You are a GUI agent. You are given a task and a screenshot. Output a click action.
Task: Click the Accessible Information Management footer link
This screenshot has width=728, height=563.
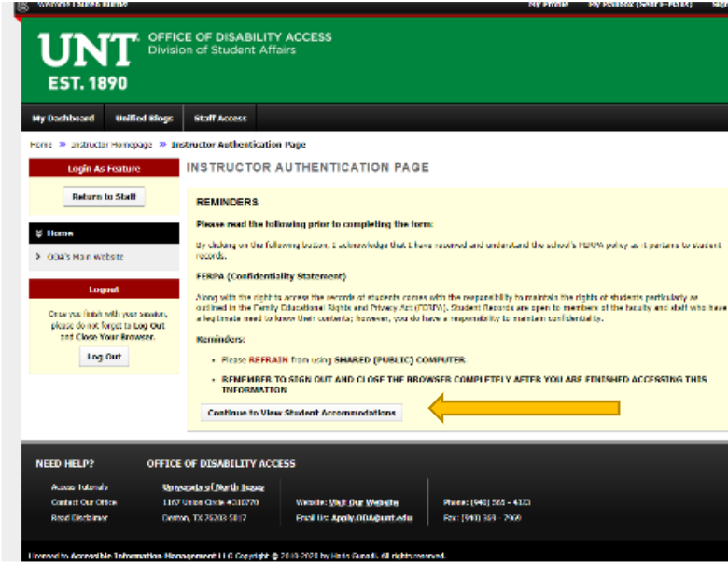(143, 556)
